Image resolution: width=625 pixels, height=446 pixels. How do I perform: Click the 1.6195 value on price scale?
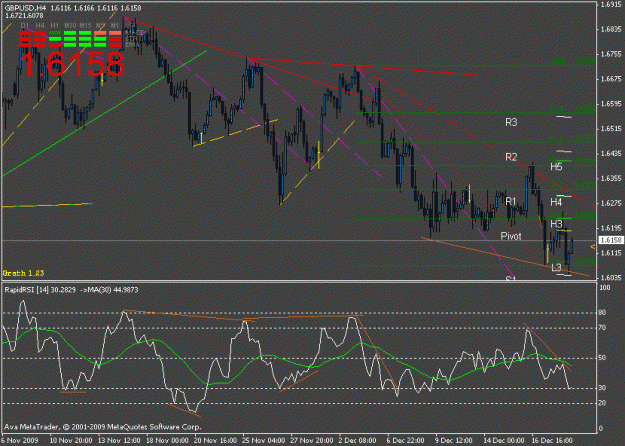point(611,228)
